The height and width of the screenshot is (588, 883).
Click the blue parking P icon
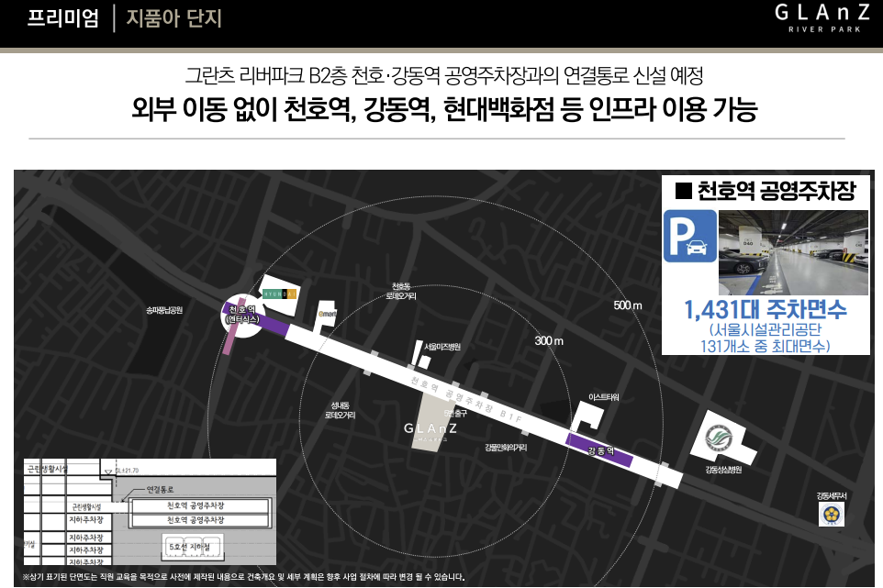690,237
